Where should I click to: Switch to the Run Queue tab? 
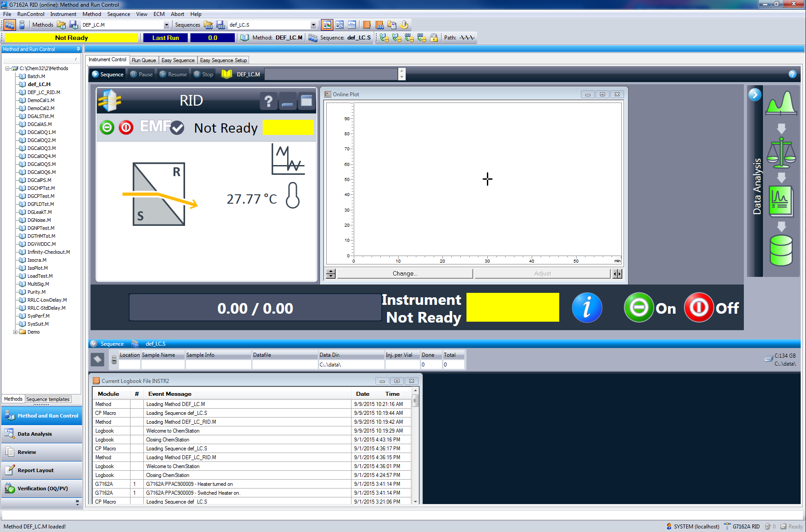[x=143, y=60]
